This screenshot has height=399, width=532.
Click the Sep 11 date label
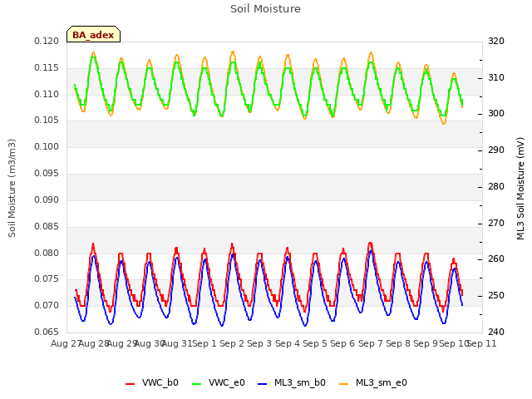point(482,343)
